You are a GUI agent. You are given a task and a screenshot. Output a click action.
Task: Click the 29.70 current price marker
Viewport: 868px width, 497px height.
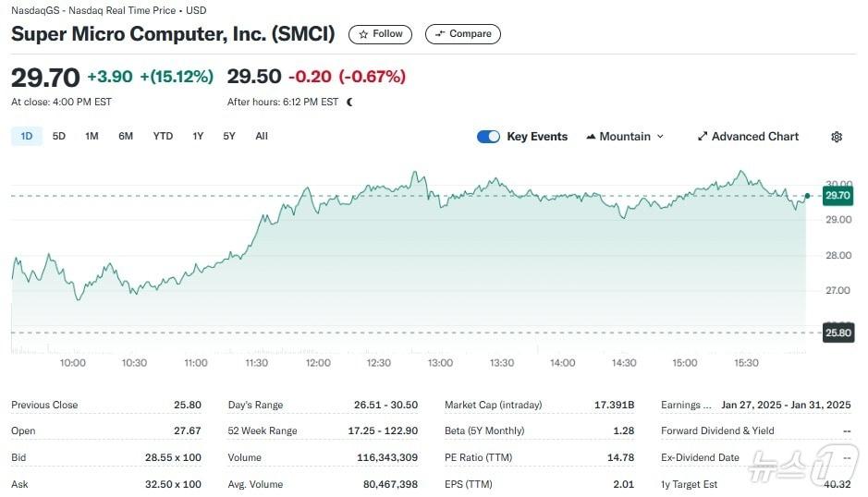(x=837, y=196)
